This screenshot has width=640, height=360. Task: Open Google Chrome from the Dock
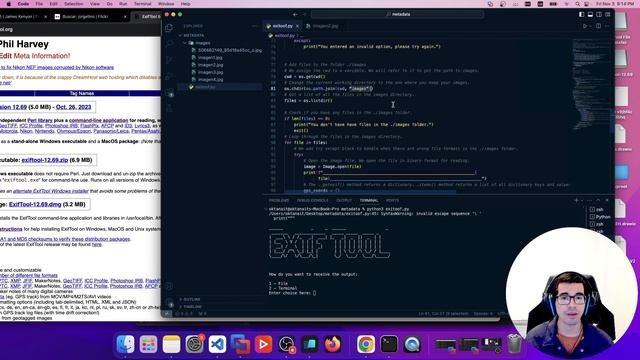tap(366, 344)
